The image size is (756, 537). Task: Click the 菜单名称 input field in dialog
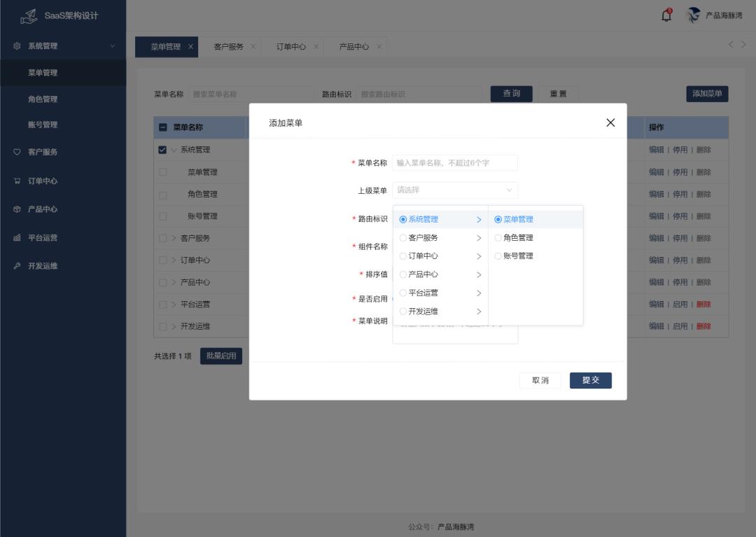tap(454, 163)
